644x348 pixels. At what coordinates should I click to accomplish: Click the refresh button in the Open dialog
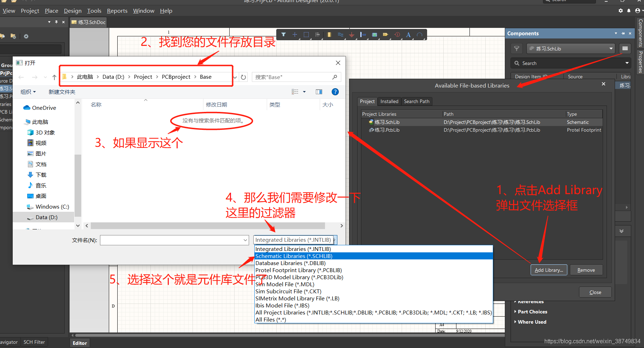[x=243, y=77]
